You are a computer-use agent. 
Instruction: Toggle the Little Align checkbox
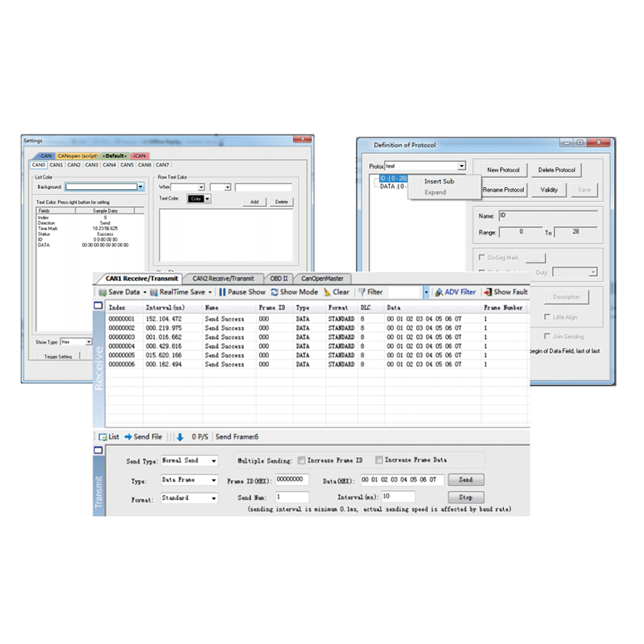[547, 317]
